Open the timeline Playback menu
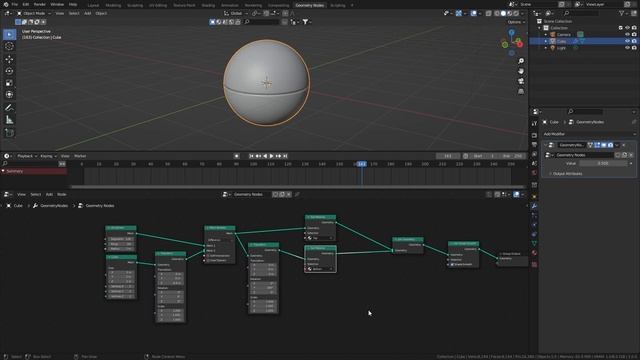Image resolution: width=640 pixels, height=360 pixels. [x=27, y=156]
